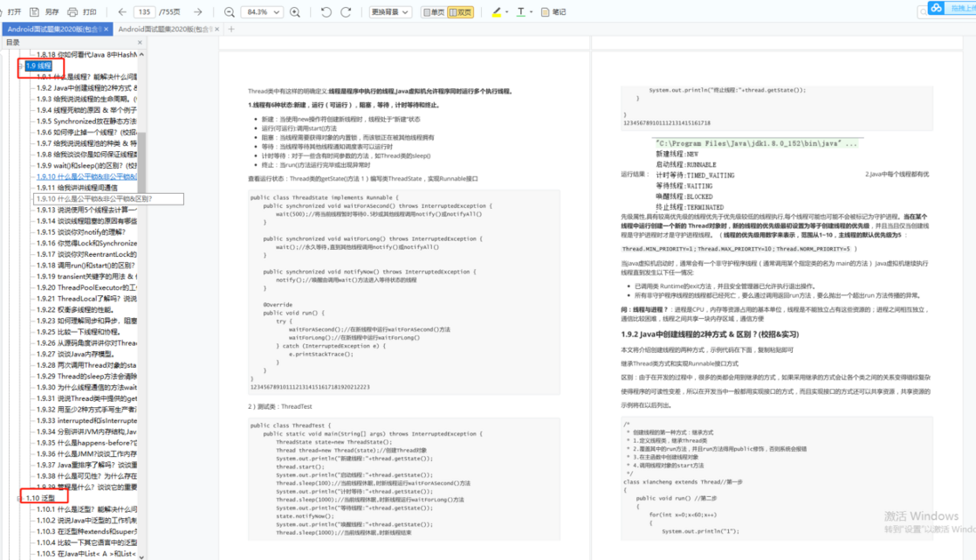976x560 pixels.
Task: Switch to double page (双页) view
Action: pyautogui.click(x=460, y=12)
